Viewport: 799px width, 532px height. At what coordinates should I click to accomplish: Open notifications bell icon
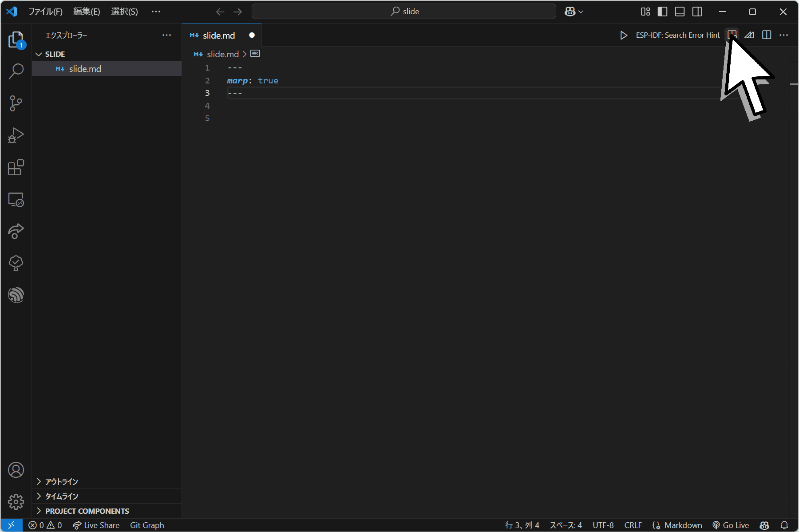pos(784,525)
